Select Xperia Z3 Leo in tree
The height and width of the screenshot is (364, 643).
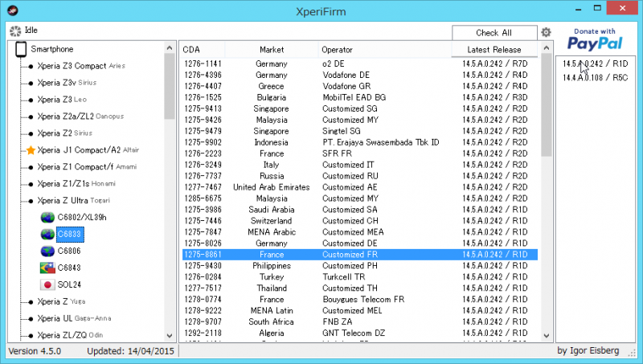click(x=62, y=100)
